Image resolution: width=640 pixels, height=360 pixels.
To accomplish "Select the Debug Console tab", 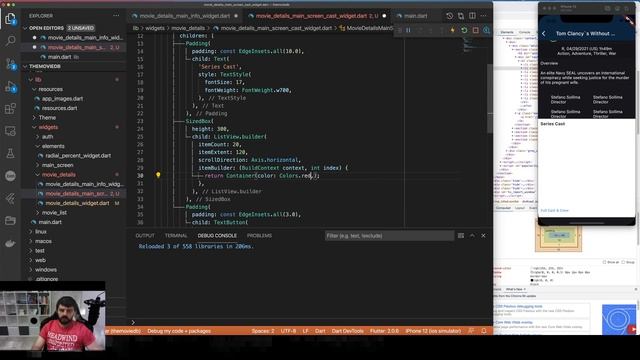I will (217, 236).
